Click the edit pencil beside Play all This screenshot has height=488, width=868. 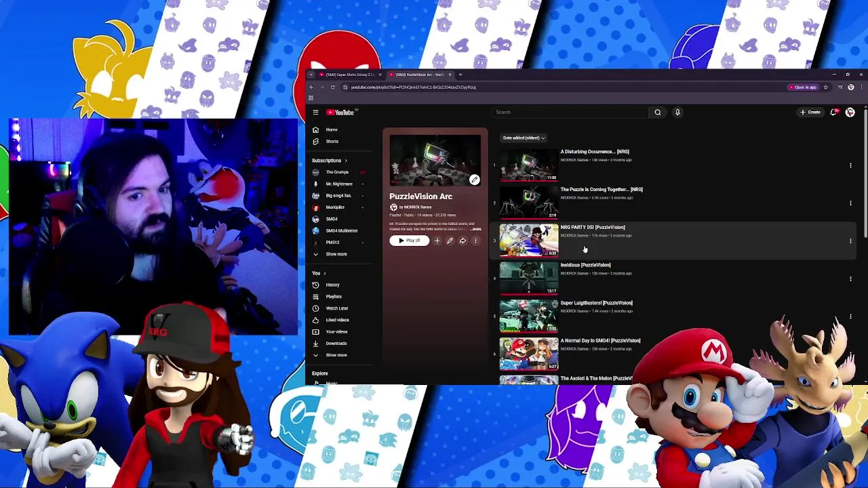click(x=450, y=241)
